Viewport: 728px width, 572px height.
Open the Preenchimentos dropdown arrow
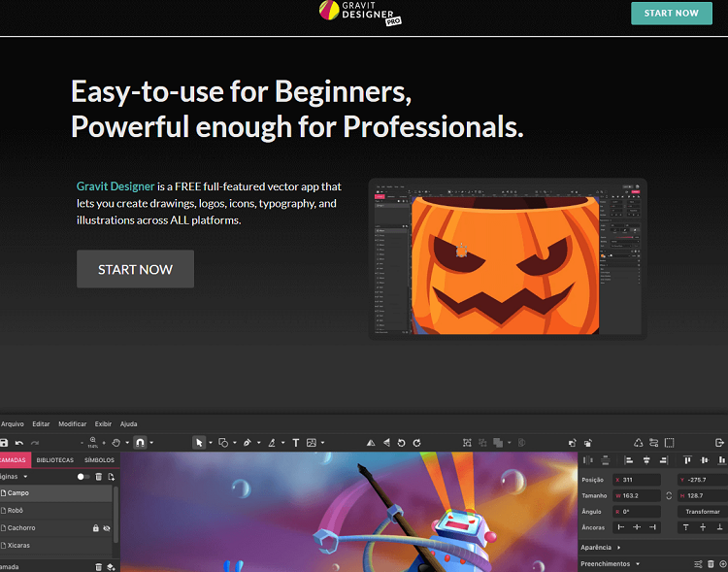tap(638, 564)
